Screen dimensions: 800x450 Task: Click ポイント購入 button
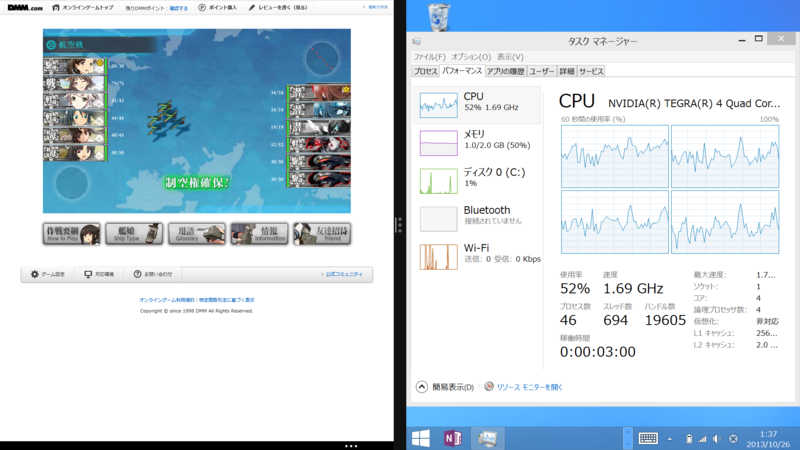[x=218, y=8]
